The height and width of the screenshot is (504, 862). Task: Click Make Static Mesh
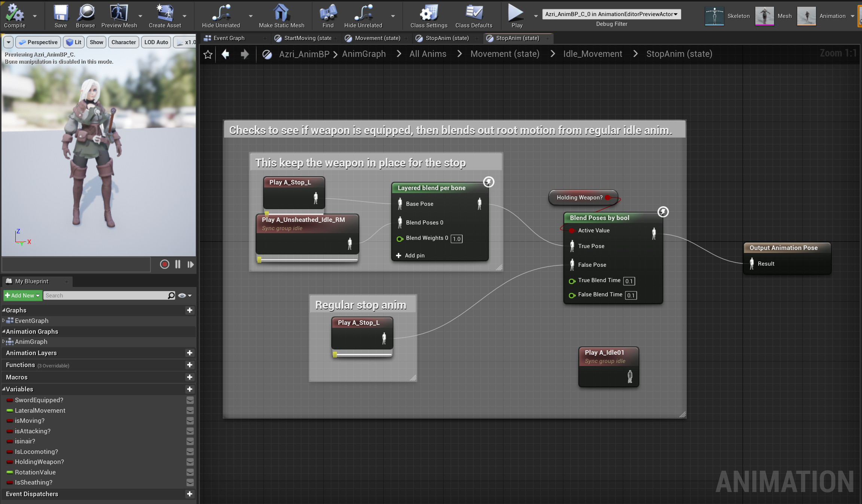(282, 16)
